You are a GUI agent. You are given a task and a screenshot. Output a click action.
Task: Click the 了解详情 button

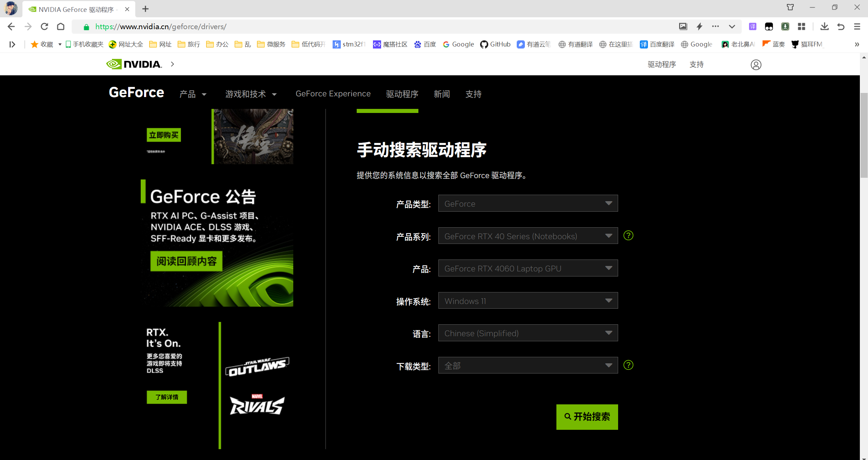click(x=166, y=397)
